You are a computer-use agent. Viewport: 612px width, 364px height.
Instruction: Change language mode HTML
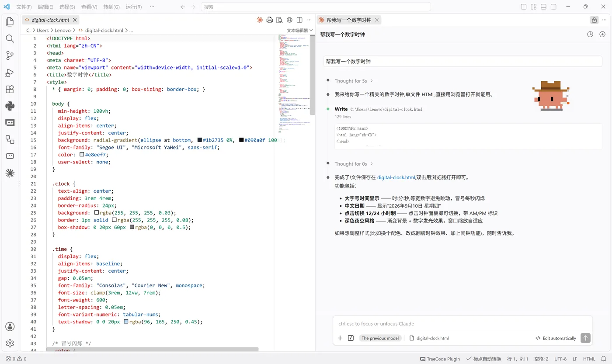(589, 359)
